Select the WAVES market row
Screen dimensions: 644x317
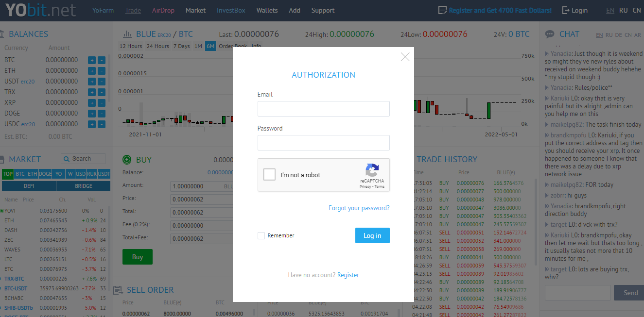click(56, 250)
